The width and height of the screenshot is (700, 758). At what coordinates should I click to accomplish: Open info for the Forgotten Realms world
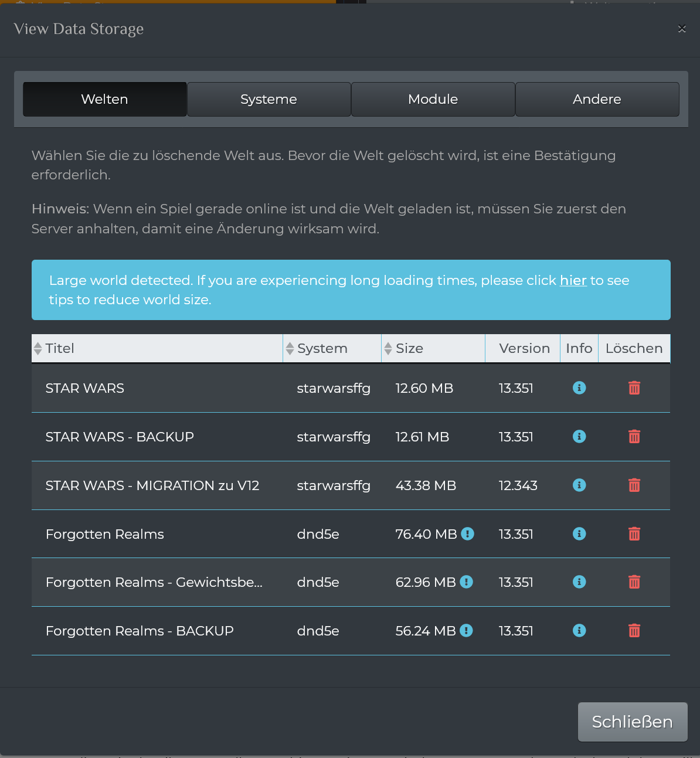click(x=579, y=534)
